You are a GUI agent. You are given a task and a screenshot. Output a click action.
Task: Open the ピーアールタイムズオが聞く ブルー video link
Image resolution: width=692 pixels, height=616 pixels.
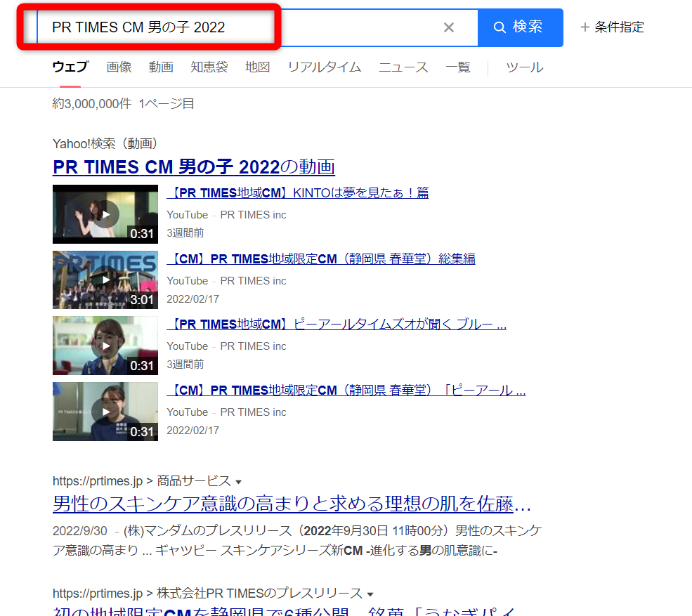coord(337,325)
